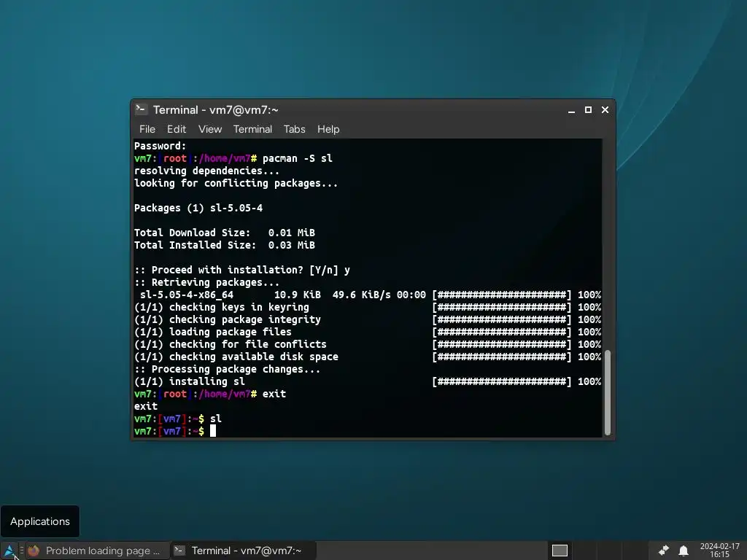The width and height of the screenshot is (747, 560).
Task: Click 'Total Download Size: 0.01 MiB' line
Action: pyautogui.click(x=225, y=233)
